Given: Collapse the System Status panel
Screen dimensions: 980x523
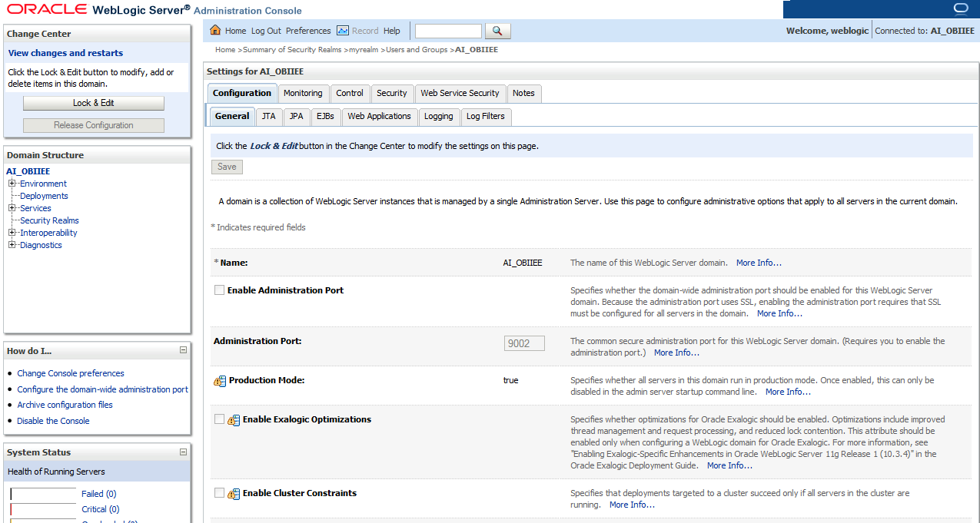Looking at the screenshot, I should tap(183, 452).
